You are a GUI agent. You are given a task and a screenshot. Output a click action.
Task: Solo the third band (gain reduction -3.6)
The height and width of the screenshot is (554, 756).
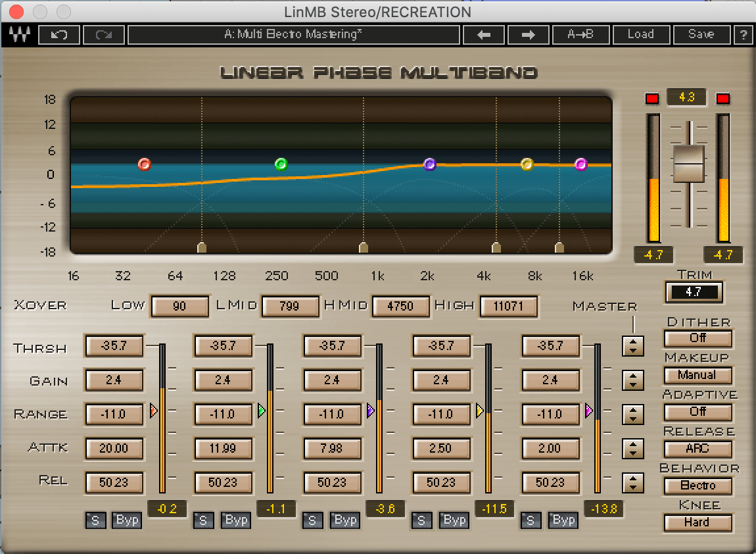(312, 520)
